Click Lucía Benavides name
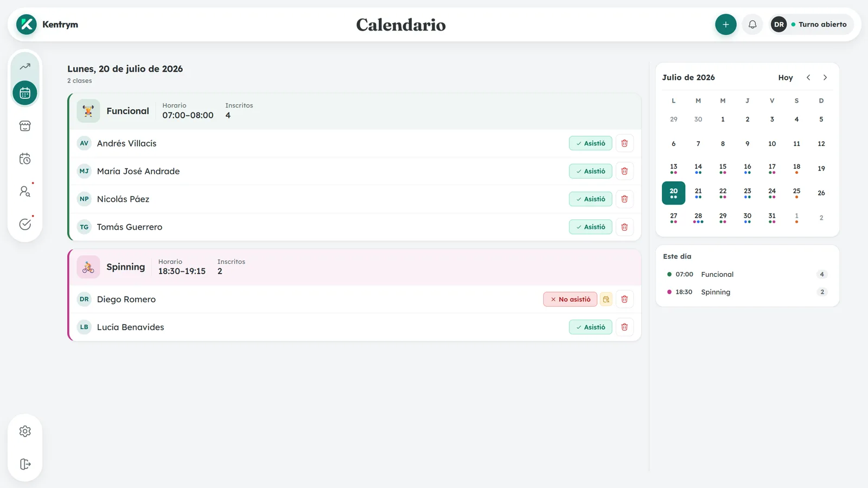The image size is (868, 488). (130, 327)
